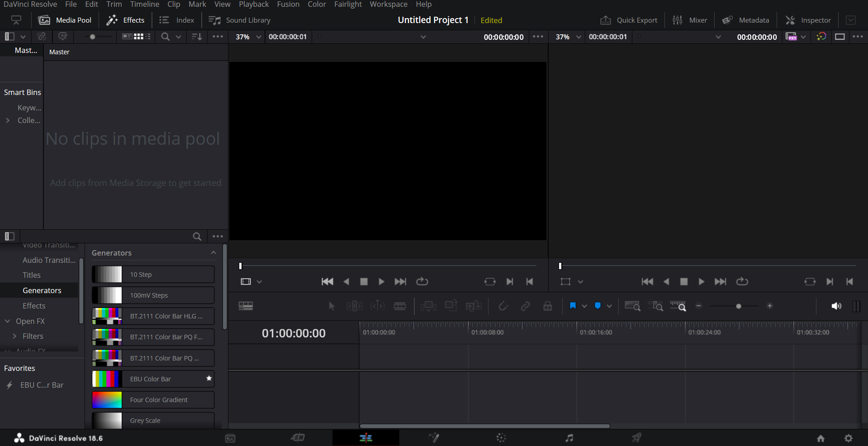The width and height of the screenshot is (868, 446).
Task: Open the Mixer panel
Action: [x=690, y=20]
